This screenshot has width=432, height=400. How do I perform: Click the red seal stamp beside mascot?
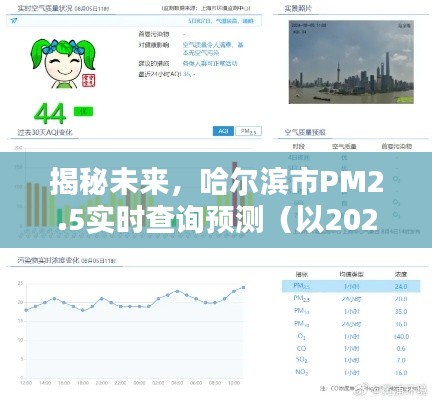(89, 80)
